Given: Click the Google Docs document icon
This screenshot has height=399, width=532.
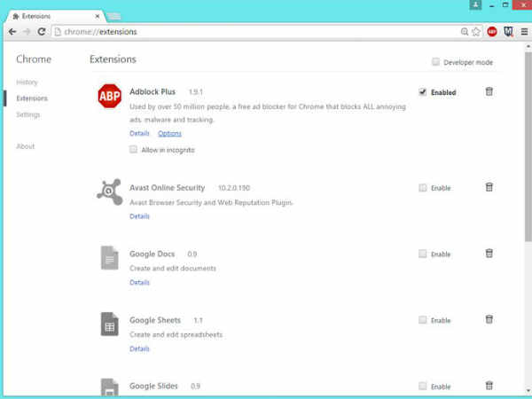Looking at the screenshot, I should [x=110, y=258].
